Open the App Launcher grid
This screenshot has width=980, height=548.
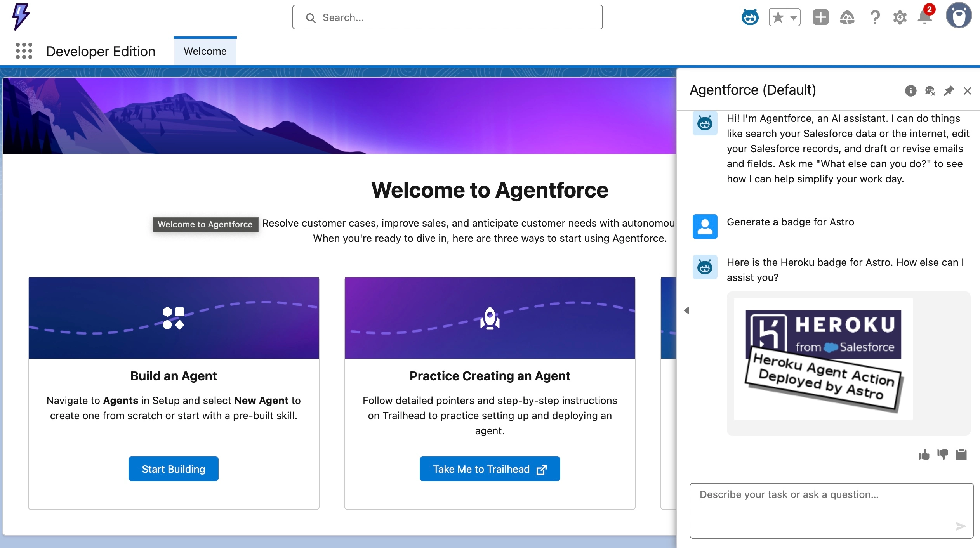coord(24,51)
